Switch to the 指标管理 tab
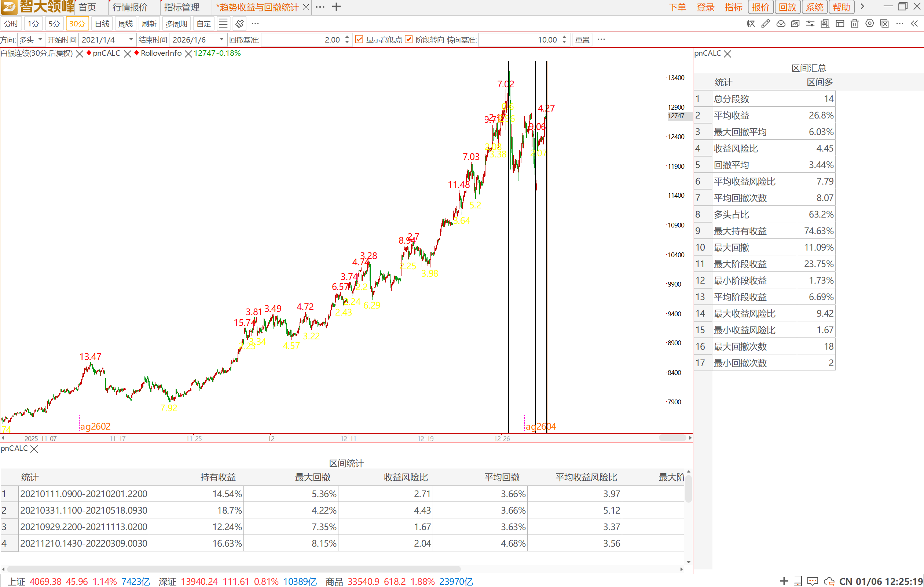The width and height of the screenshot is (924, 587). coord(182,7)
